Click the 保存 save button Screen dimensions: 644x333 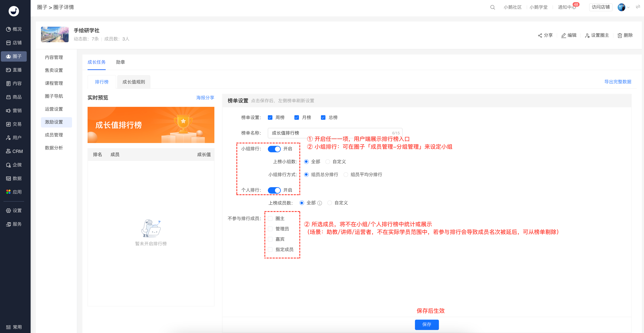pos(427,325)
